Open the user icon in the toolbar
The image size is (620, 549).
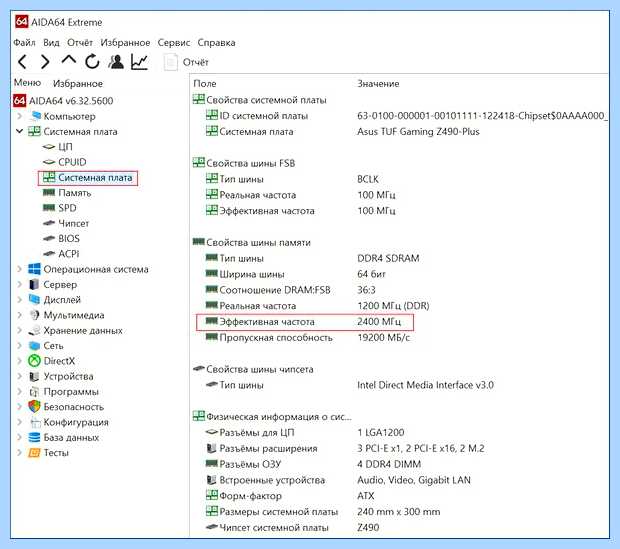(x=116, y=62)
